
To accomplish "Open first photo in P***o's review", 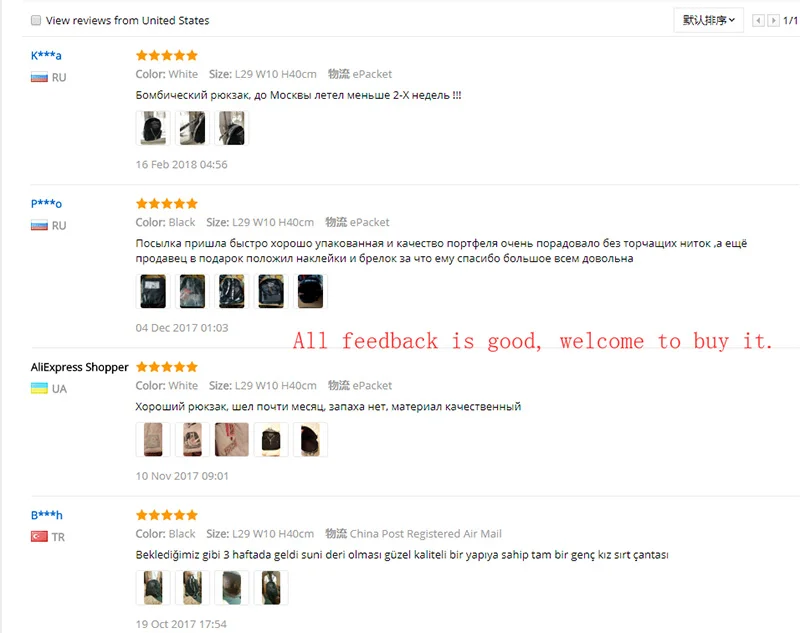I will [153, 291].
